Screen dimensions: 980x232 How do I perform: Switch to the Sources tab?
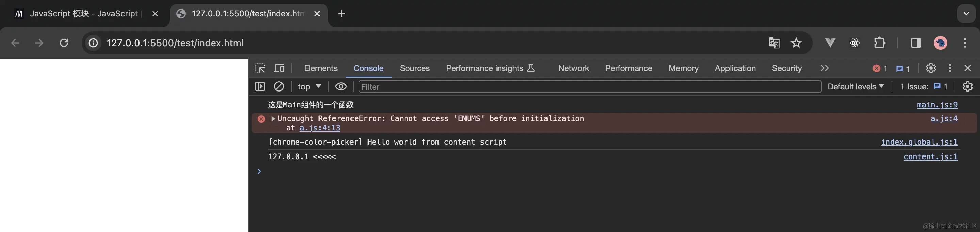click(414, 68)
